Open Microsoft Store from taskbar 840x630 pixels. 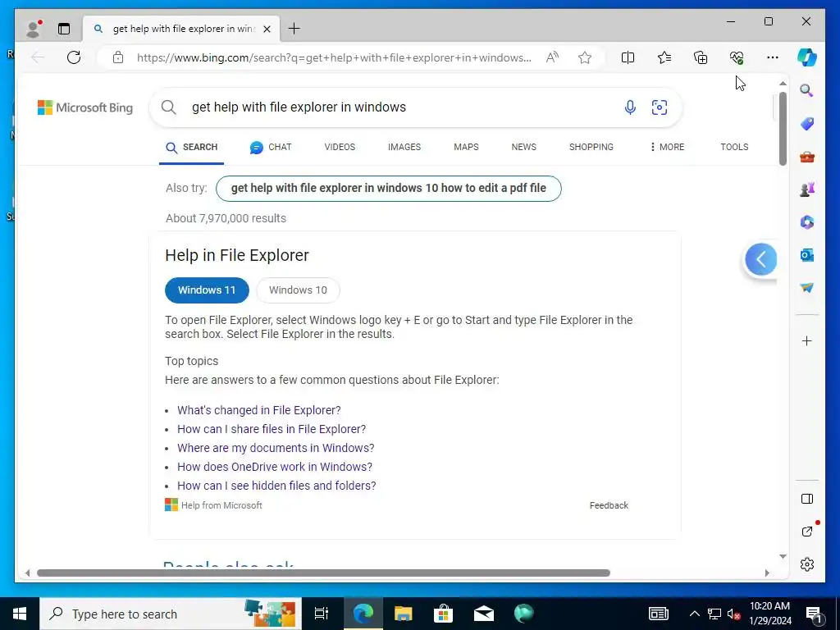click(x=443, y=614)
